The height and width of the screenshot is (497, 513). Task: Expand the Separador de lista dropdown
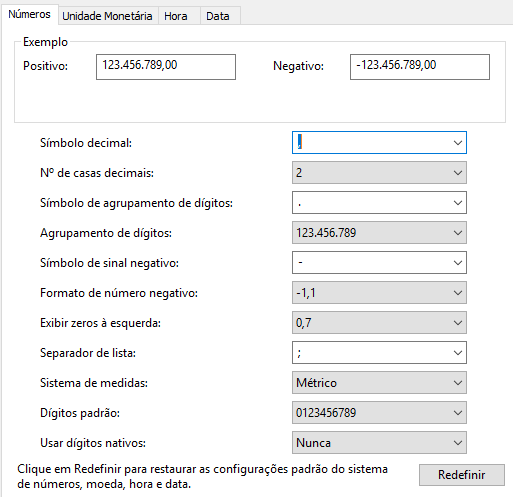pos(379,353)
